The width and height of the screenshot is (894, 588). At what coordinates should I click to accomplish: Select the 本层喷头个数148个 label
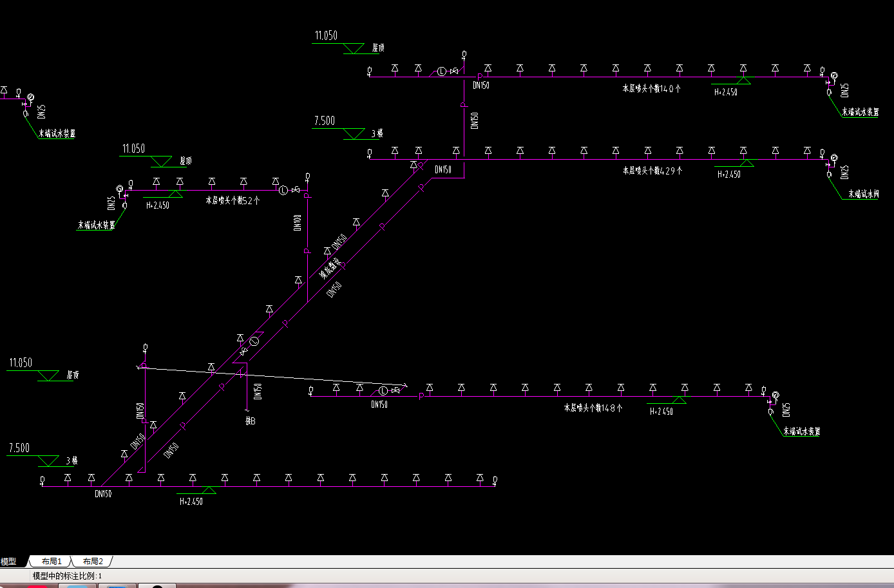(x=593, y=408)
